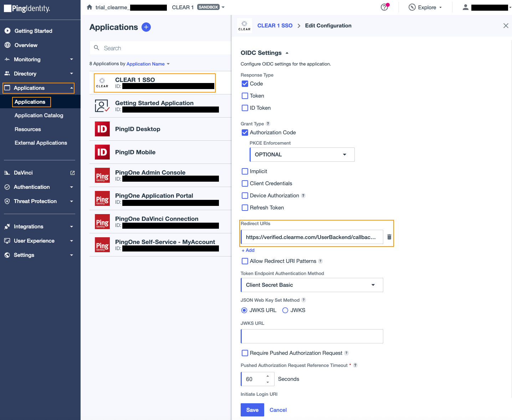Open External Applications in sidebar
Screen dimensions: 512x420
click(41, 143)
